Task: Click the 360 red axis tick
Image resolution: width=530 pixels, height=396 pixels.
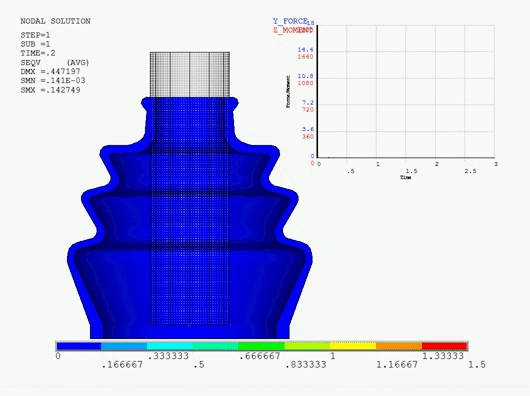Action: 308,137
